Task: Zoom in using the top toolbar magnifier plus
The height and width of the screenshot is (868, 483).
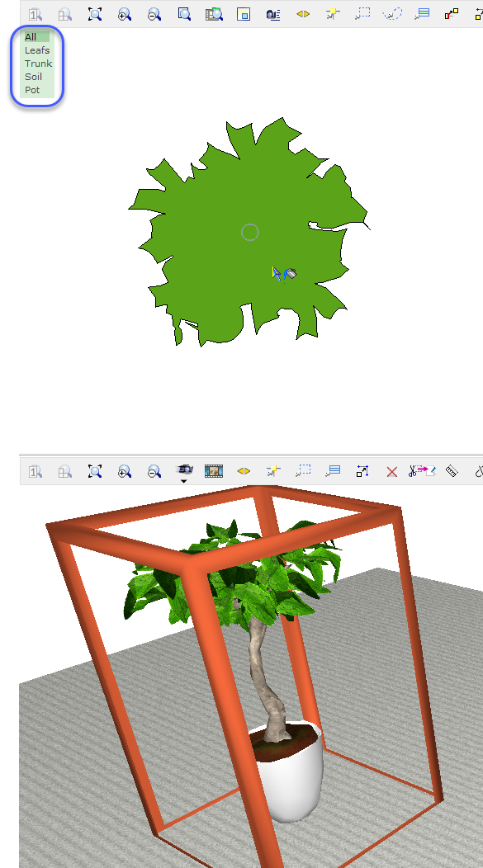Action: pos(125,14)
